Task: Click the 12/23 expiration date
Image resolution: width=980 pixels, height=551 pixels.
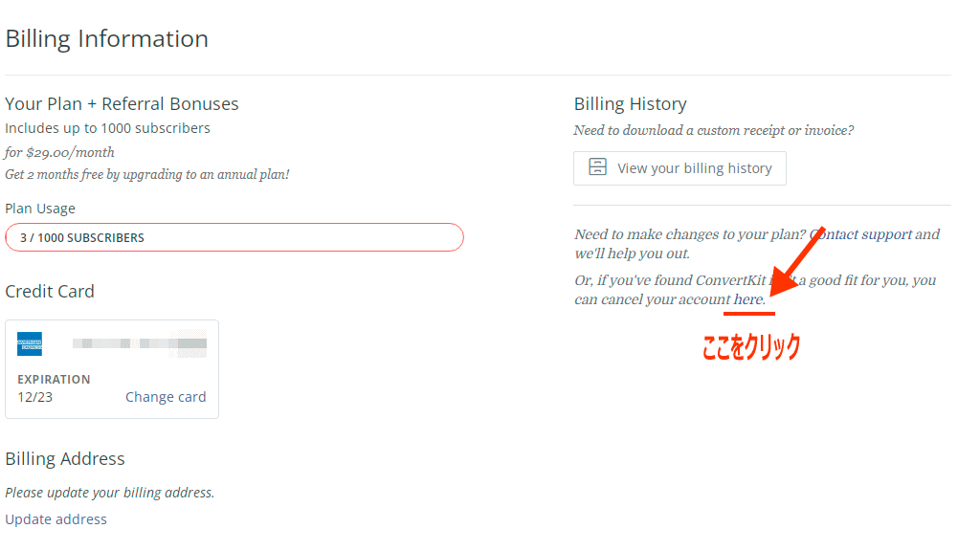Action: [x=35, y=397]
